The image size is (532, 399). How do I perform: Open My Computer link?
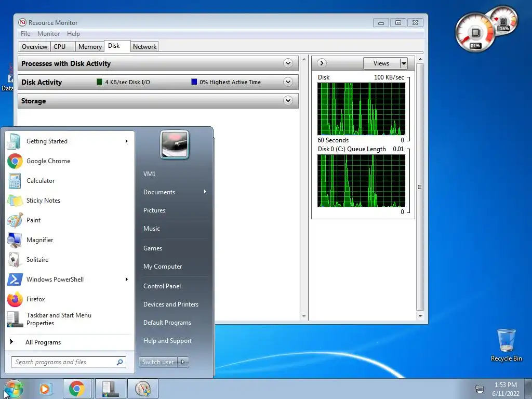[163, 267]
